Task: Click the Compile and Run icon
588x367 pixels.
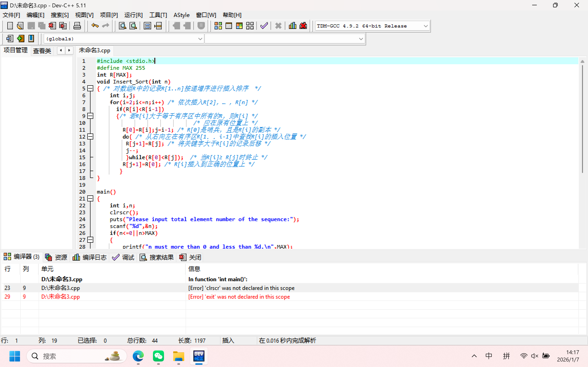Action: 239,26
